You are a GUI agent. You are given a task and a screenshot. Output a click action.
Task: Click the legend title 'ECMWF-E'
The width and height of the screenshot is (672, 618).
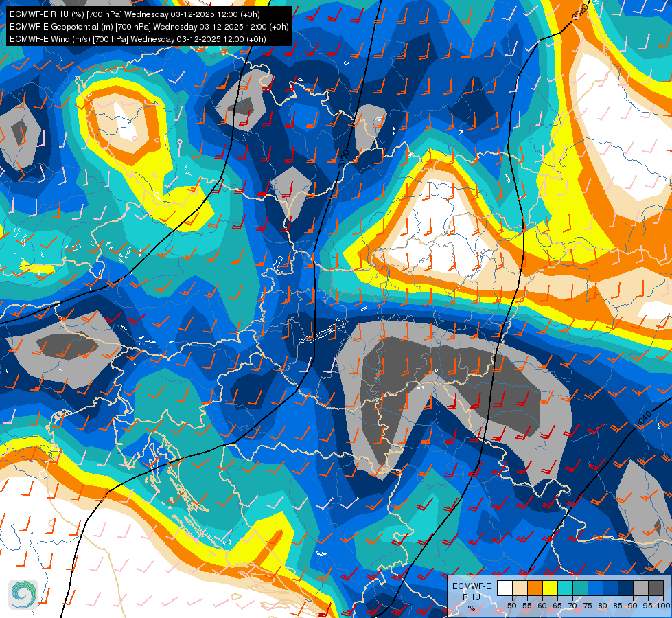[472, 586]
